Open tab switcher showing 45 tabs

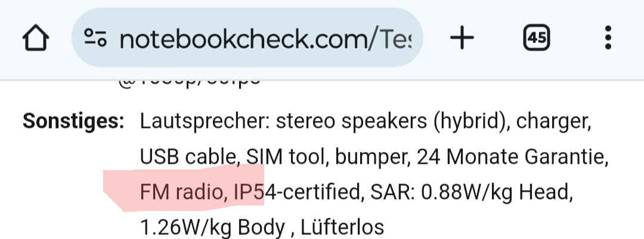[x=536, y=39]
